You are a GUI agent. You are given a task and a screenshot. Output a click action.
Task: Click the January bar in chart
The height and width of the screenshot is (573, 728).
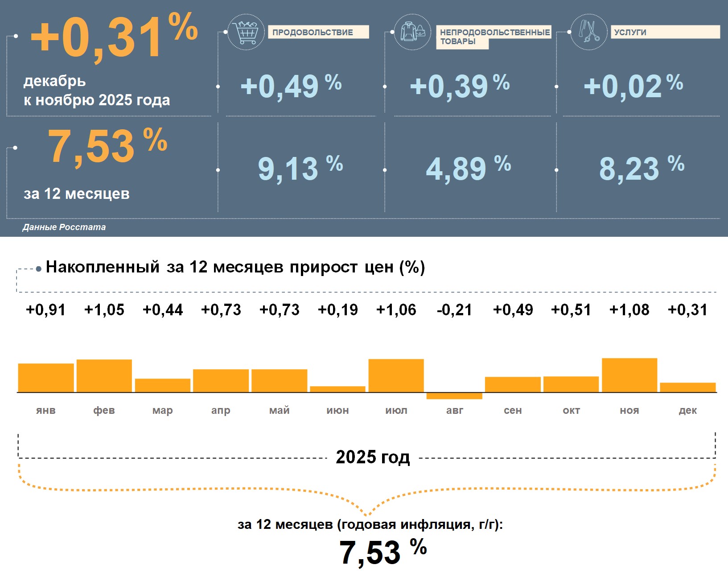(x=46, y=378)
